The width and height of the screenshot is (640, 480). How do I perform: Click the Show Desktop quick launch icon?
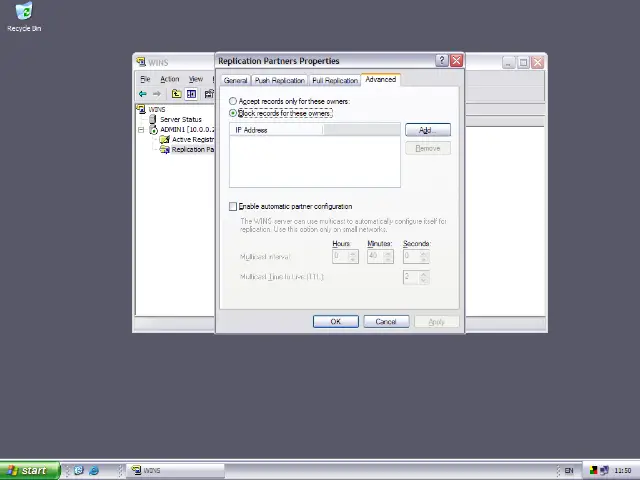(x=78, y=470)
